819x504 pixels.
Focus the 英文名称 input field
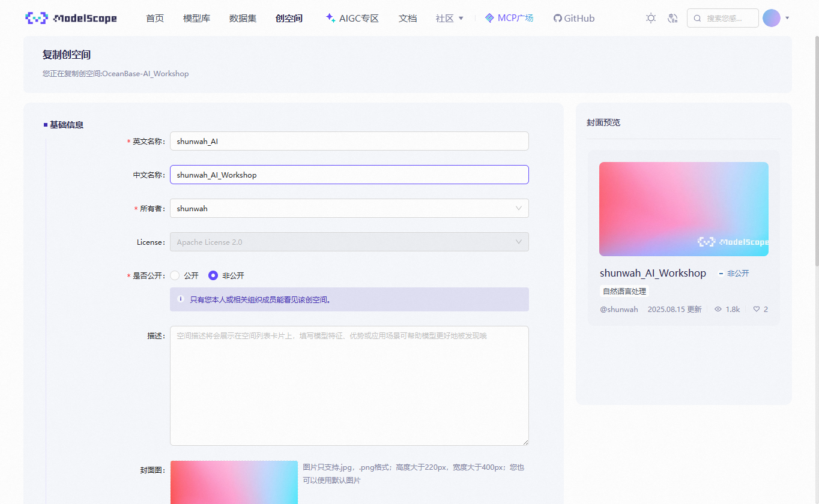click(349, 141)
